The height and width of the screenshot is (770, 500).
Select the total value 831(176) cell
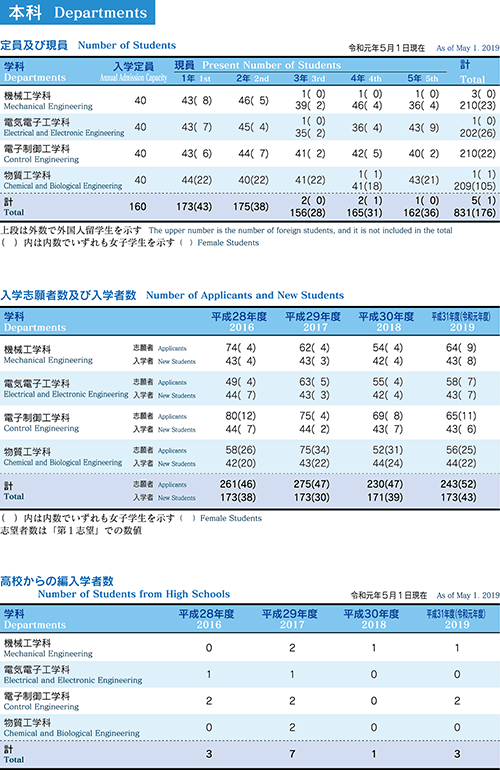475,213
